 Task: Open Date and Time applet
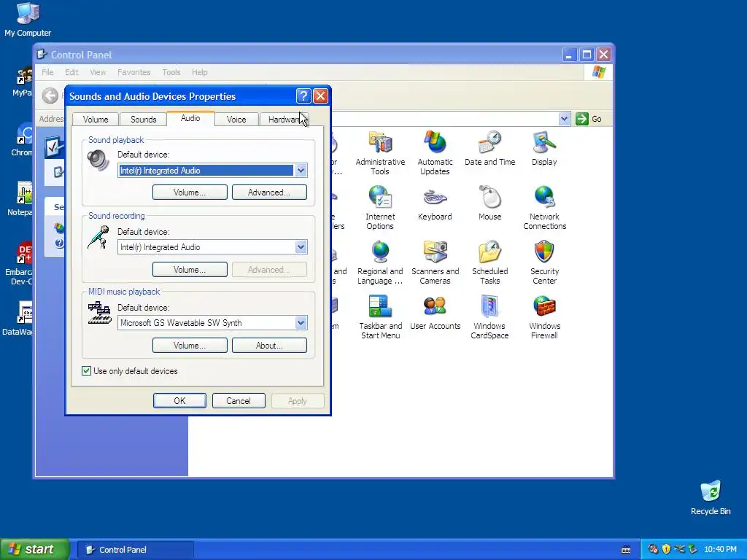point(489,148)
